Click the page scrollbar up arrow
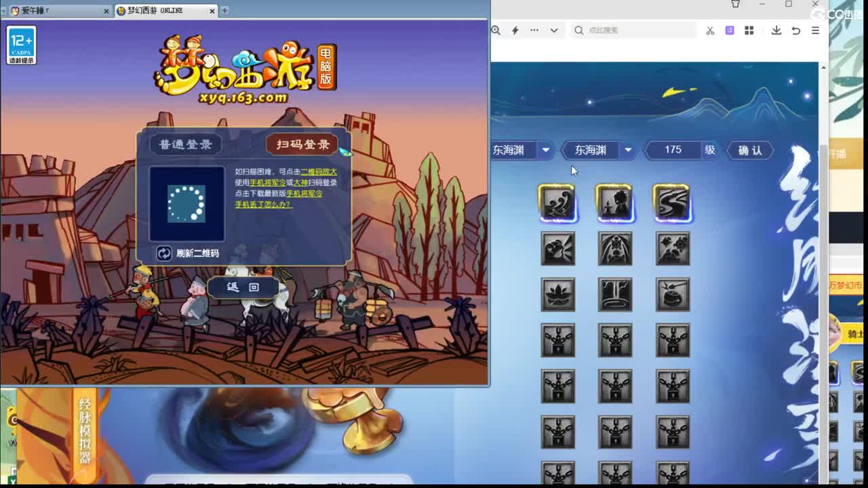 (x=823, y=67)
